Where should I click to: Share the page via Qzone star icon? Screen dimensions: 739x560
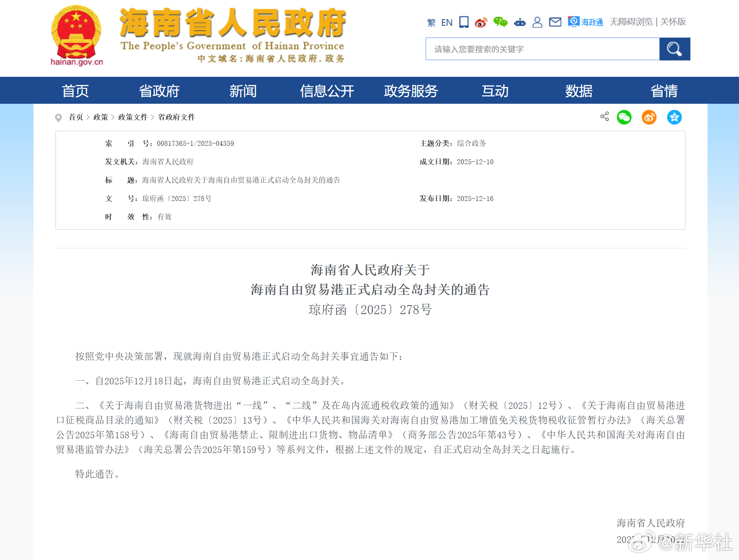click(x=674, y=117)
